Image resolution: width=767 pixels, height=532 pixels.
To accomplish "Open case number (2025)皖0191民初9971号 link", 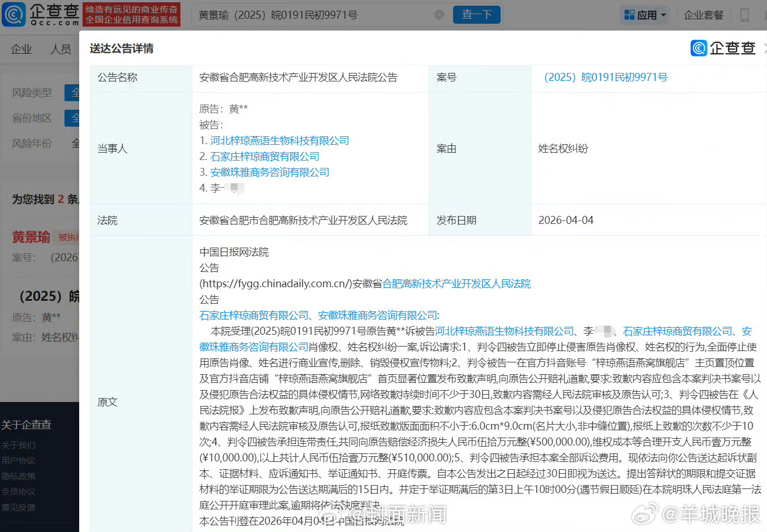I will (x=605, y=77).
